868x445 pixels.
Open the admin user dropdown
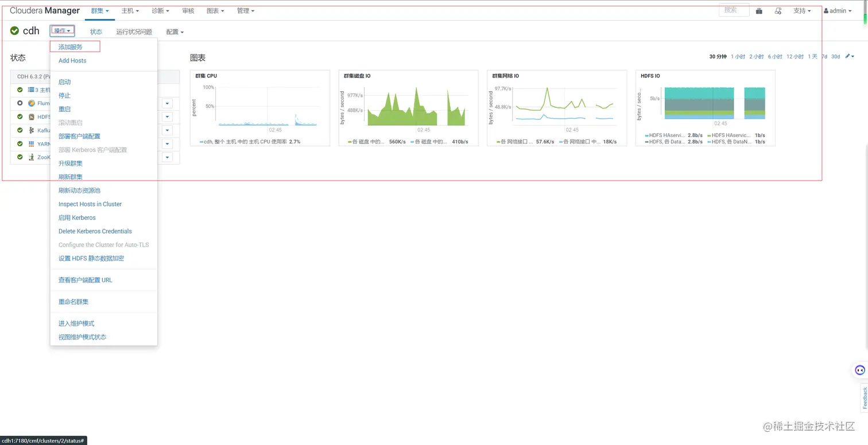click(x=838, y=11)
